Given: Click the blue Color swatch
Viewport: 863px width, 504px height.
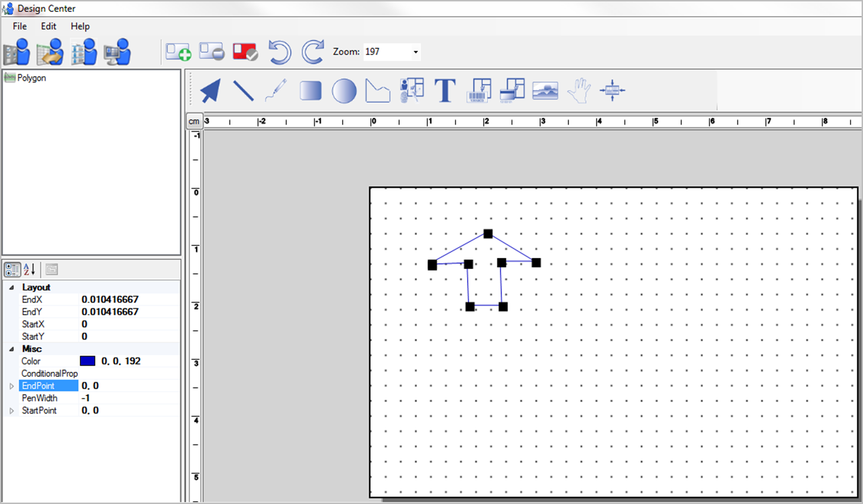Looking at the screenshot, I should pos(87,361).
